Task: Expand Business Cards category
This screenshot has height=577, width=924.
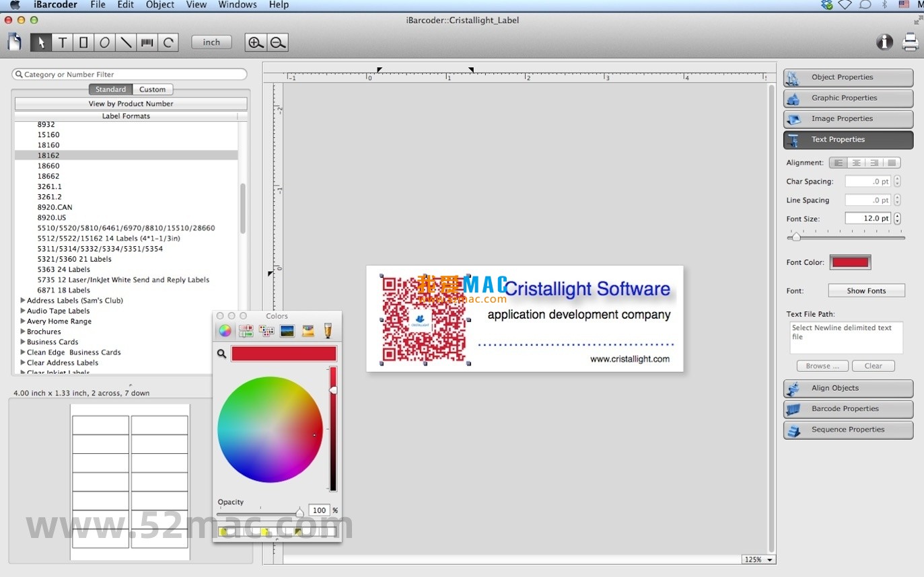Action: [23, 342]
